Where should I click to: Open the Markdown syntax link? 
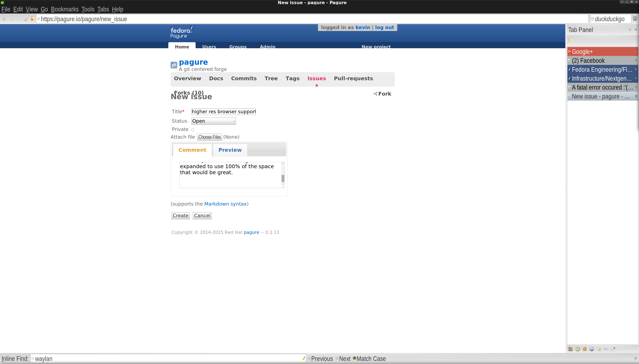(x=225, y=204)
